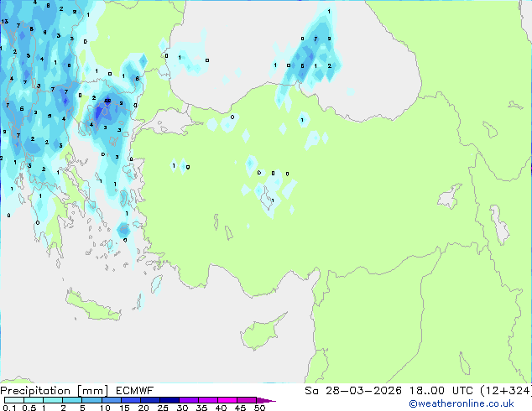Click the legend scale value '20'
The width and height of the screenshot is (532, 411).
point(143,408)
